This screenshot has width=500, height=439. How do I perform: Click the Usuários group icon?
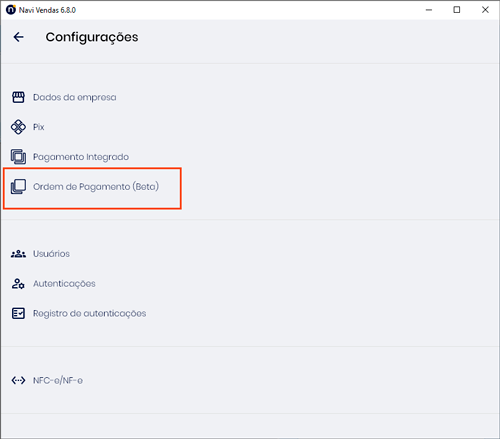[x=18, y=254]
